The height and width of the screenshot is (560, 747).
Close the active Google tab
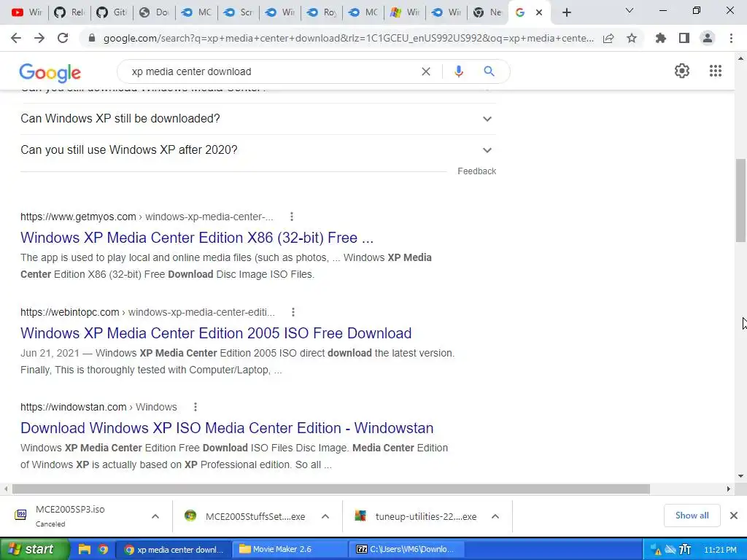point(539,12)
